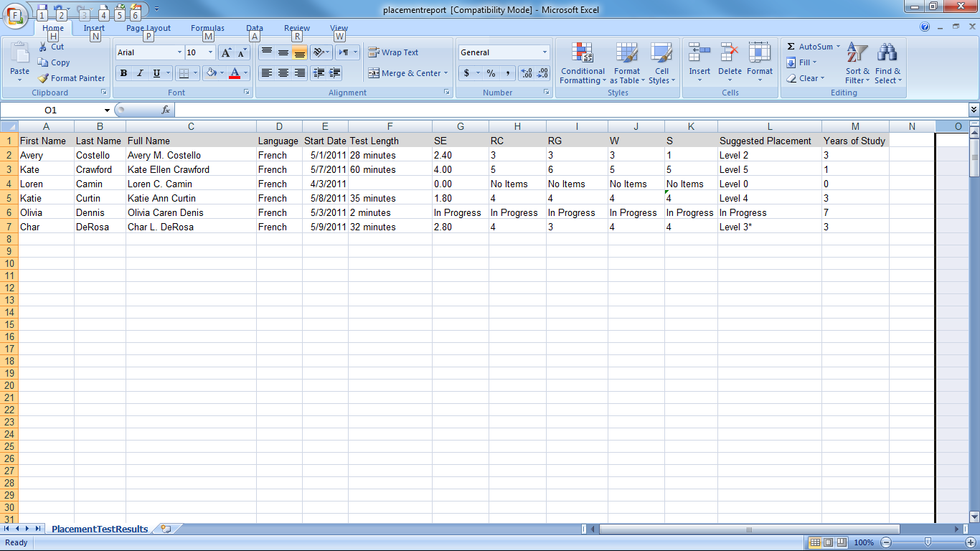Image resolution: width=980 pixels, height=551 pixels.
Task: Toggle Bold formatting
Action: coord(123,73)
